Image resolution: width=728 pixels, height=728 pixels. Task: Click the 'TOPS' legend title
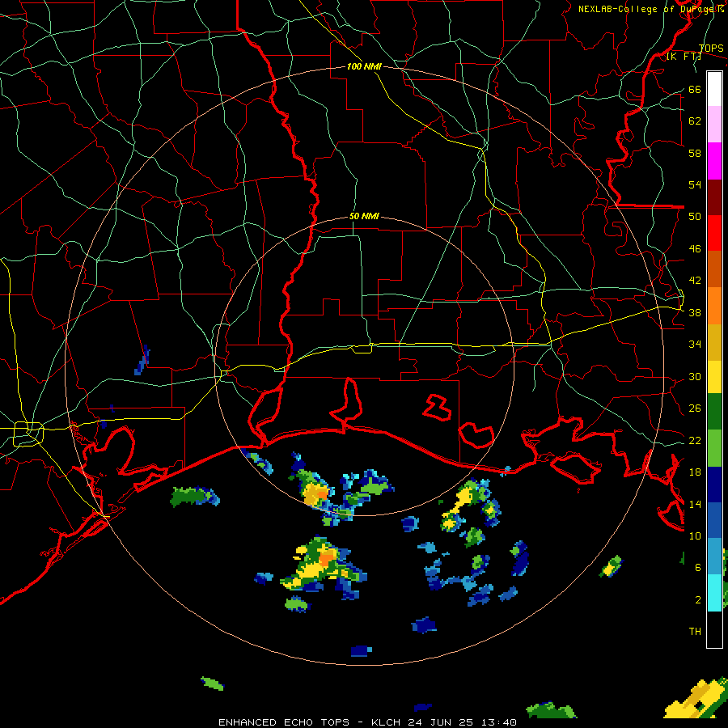click(711, 49)
